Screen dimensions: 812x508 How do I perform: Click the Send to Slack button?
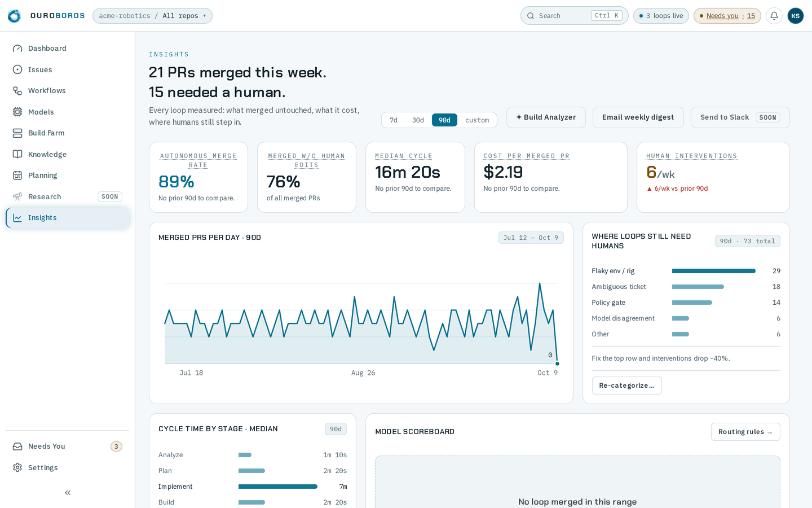(x=740, y=117)
